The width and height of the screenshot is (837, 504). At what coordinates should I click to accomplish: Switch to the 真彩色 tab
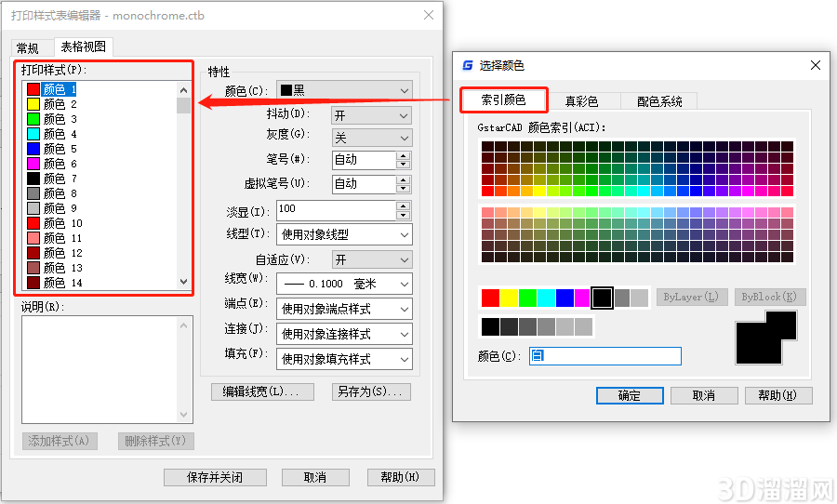click(x=581, y=101)
